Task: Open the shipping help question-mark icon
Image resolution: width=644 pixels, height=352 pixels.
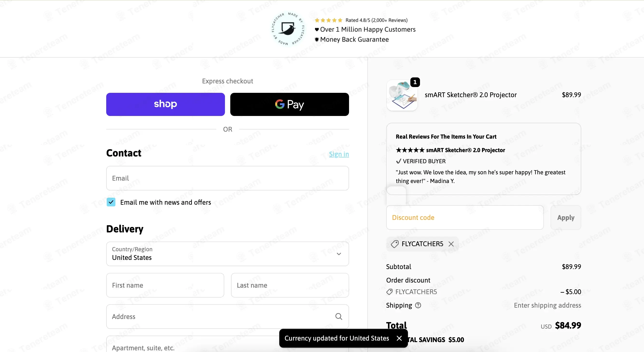Action: coord(418,305)
